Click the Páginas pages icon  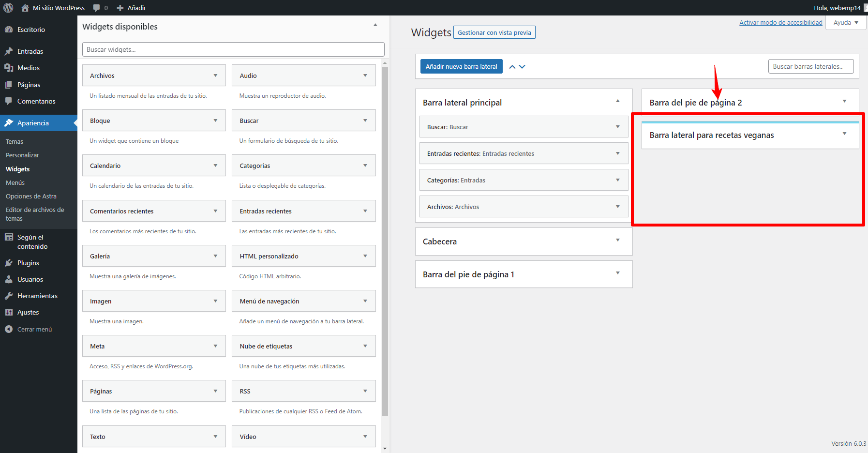(x=9, y=85)
